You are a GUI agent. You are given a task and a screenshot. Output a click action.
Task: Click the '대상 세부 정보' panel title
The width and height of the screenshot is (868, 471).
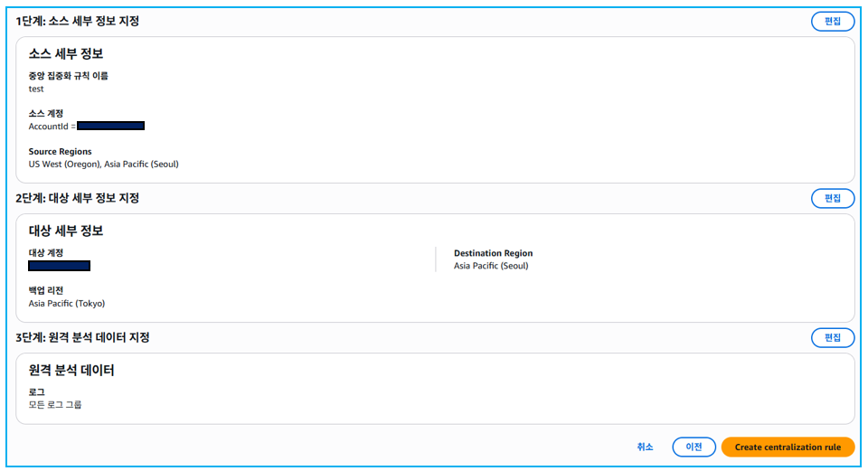(66, 231)
